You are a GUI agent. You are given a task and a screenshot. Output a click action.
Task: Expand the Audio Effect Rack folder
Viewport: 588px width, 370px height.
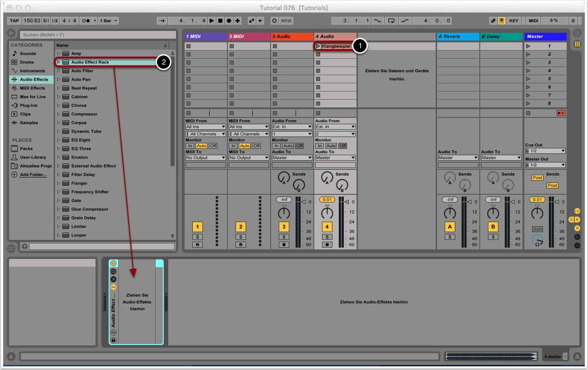(x=59, y=62)
